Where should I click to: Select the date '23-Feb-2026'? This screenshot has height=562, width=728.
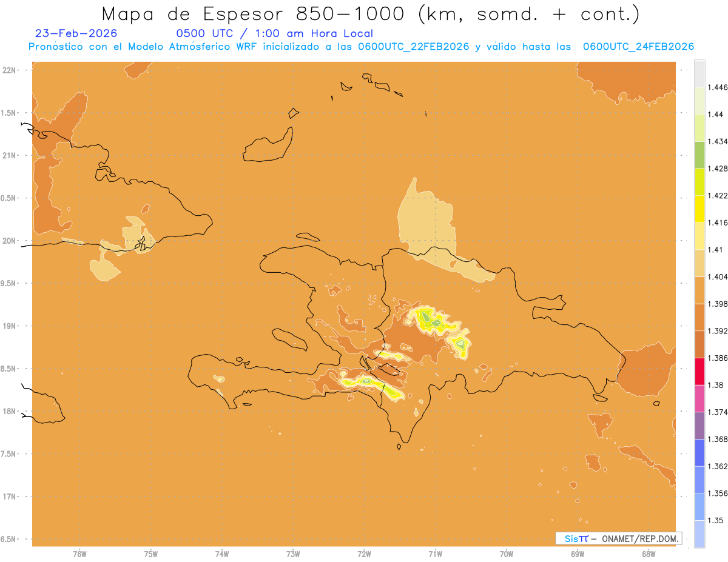pos(76,33)
